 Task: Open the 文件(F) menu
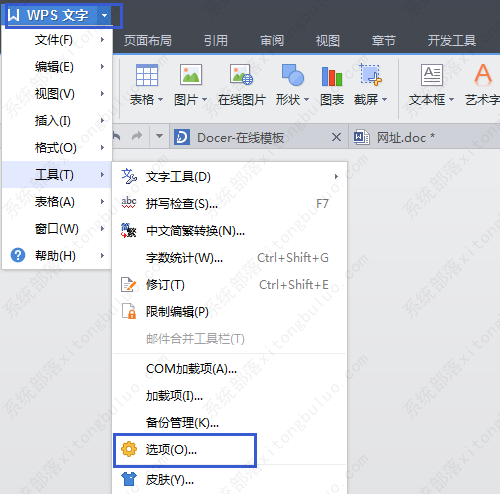point(57,40)
